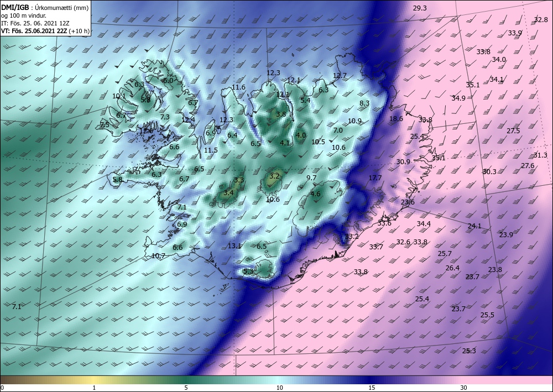This screenshot has width=553, height=392.
Task: Click the value 17.7
Action: tap(375, 178)
